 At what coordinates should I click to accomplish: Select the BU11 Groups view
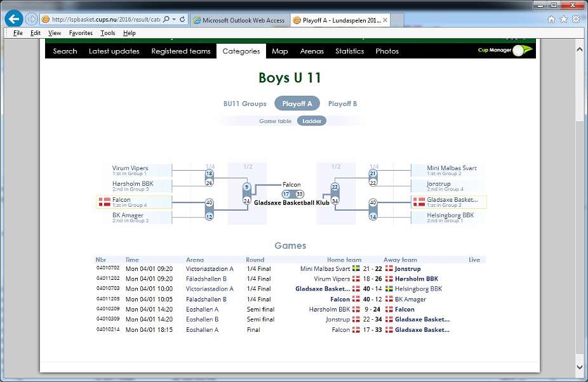pyautogui.click(x=244, y=103)
